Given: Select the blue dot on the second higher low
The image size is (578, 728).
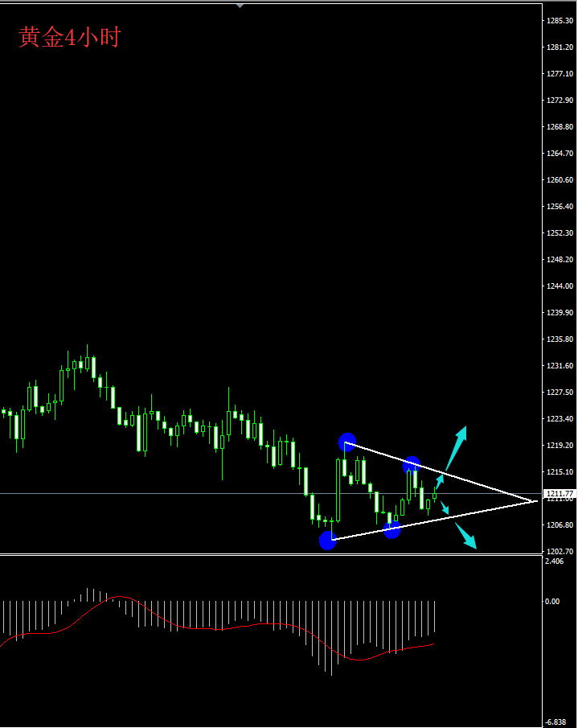Looking at the screenshot, I should pyautogui.click(x=392, y=529).
